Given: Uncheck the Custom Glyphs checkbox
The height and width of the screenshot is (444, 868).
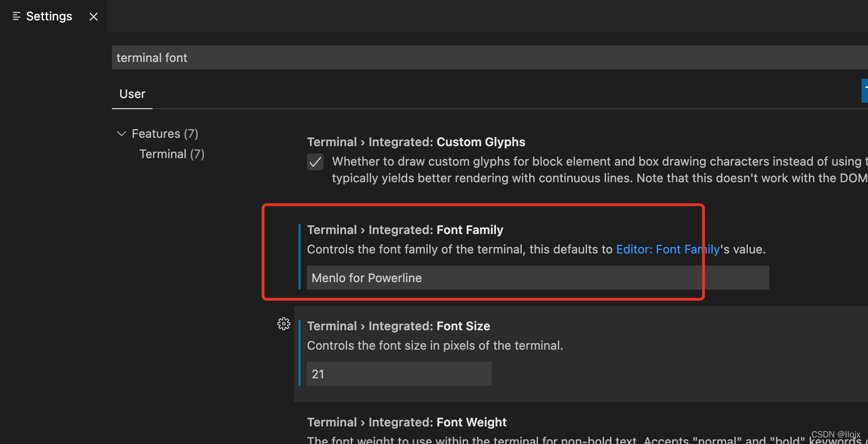Looking at the screenshot, I should coord(315,162).
